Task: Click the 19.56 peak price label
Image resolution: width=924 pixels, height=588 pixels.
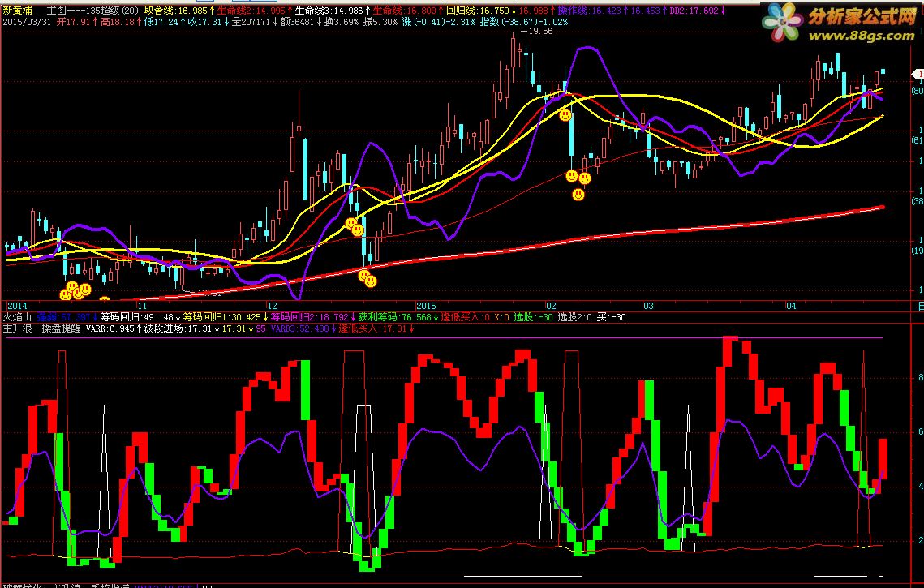Action: 540,31
